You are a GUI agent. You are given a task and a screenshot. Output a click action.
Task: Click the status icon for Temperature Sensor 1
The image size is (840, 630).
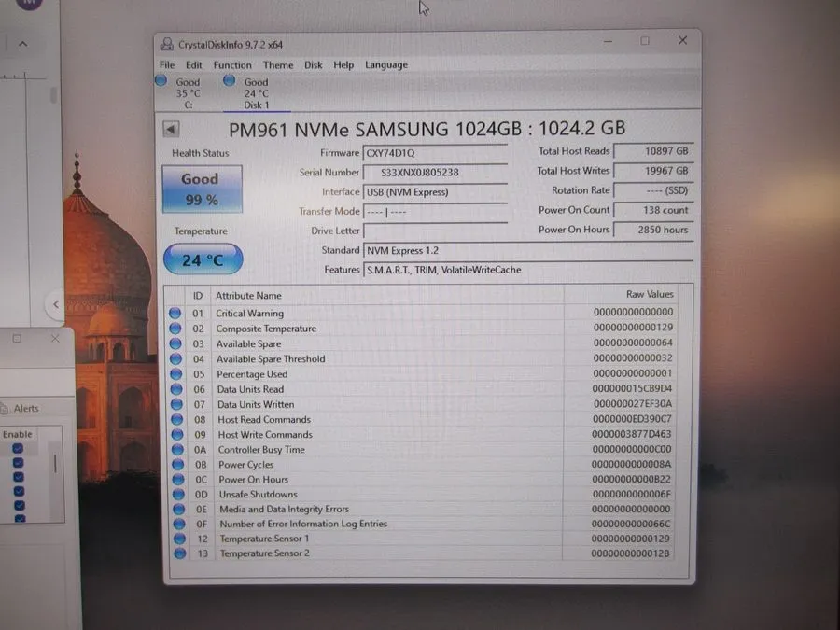pyautogui.click(x=179, y=539)
